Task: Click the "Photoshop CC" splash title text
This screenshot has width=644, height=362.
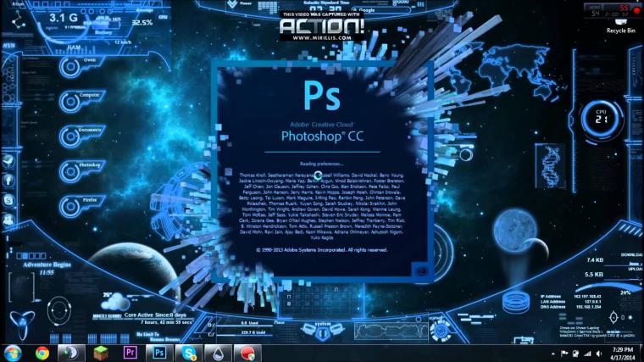Action: point(322,136)
